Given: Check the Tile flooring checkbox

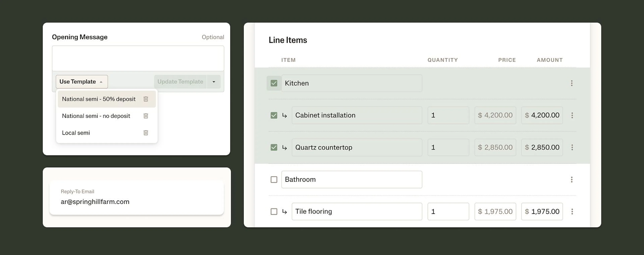Looking at the screenshot, I should pos(274,211).
